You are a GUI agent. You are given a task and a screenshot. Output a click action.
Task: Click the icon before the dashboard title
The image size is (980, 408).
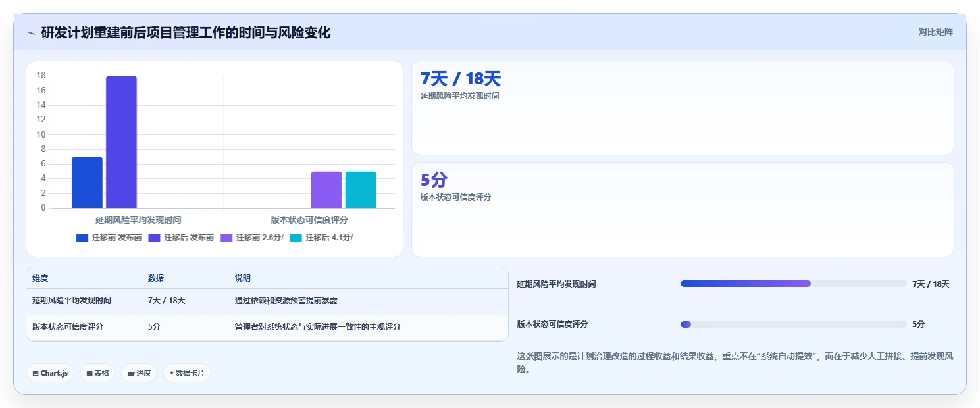[31, 32]
